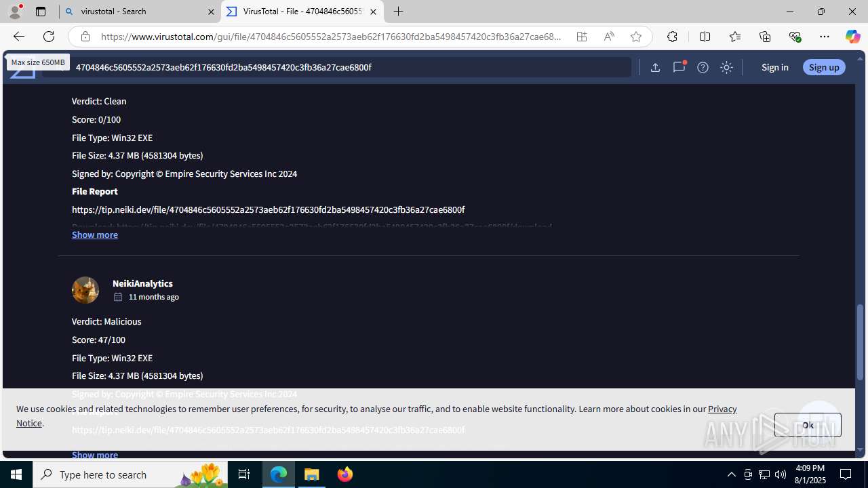The width and height of the screenshot is (868, 488).
Task: Open the NeikiAnalytics profile name
Action: tap(142, 283)
